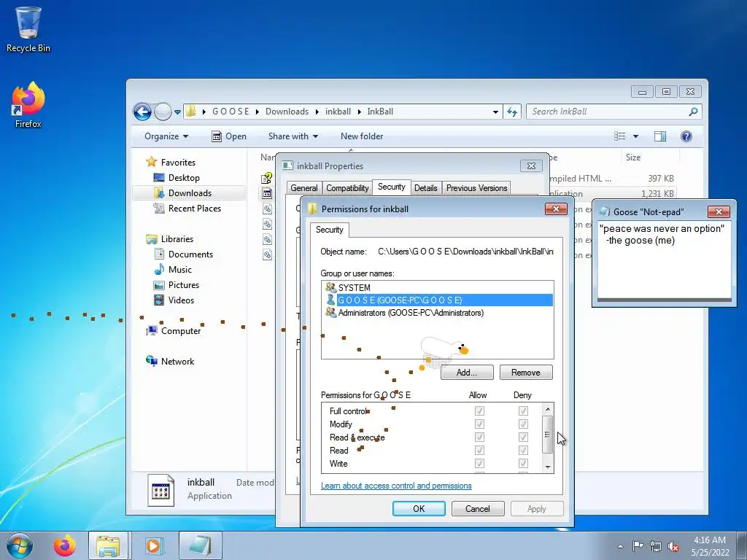
Task: Open Action Center flag tray icon
Action: (x=638, y=546)
